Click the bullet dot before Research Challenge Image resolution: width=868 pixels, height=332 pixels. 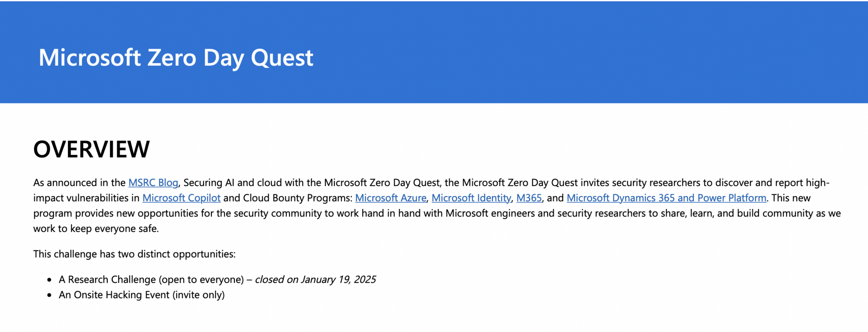[50, 280]
